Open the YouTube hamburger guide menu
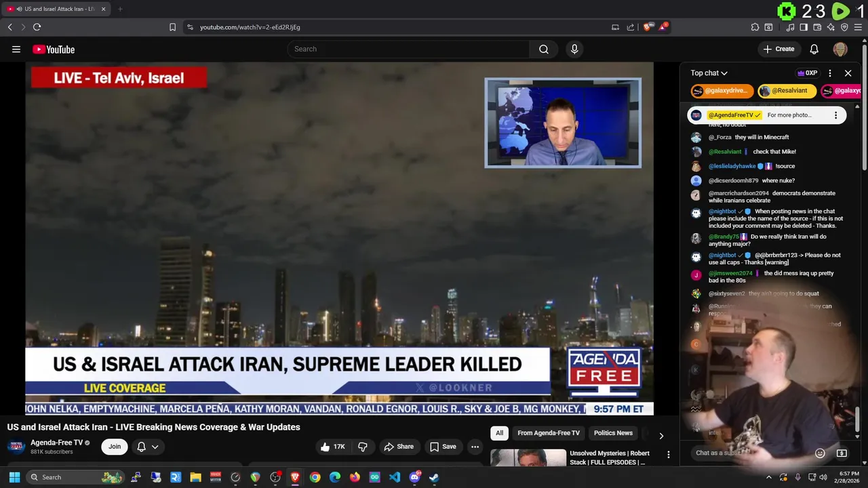 [x=16, y=49]
